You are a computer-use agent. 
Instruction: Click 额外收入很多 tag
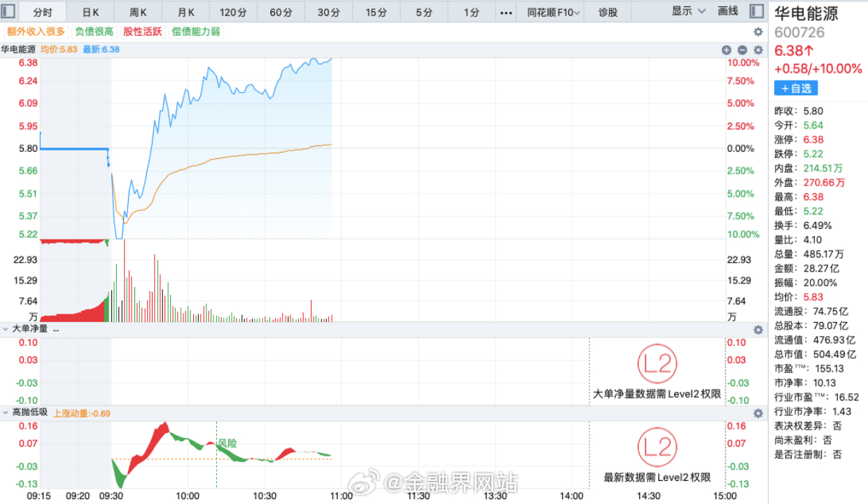(x=36, y=31)
